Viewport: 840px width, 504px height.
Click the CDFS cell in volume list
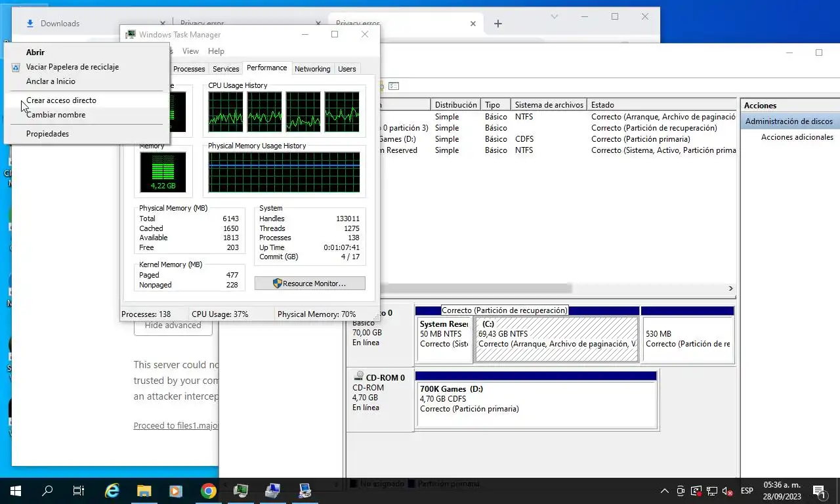524,139
